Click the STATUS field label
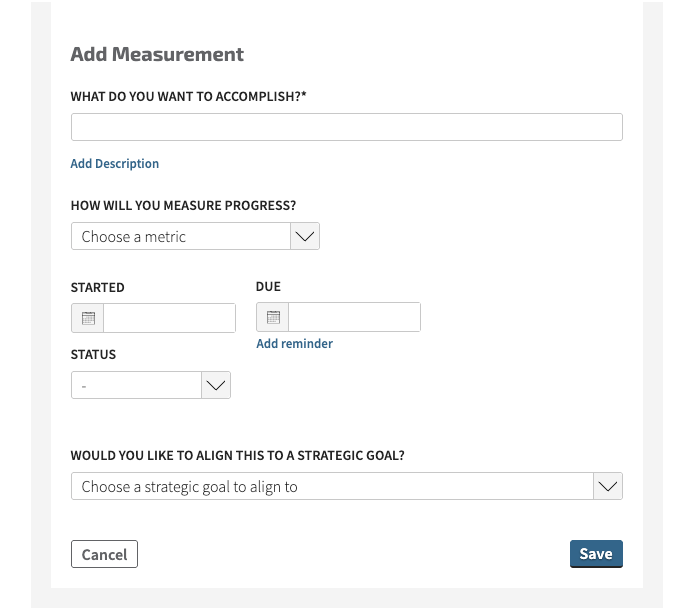The image size is (693, 609). pos(93,354)
